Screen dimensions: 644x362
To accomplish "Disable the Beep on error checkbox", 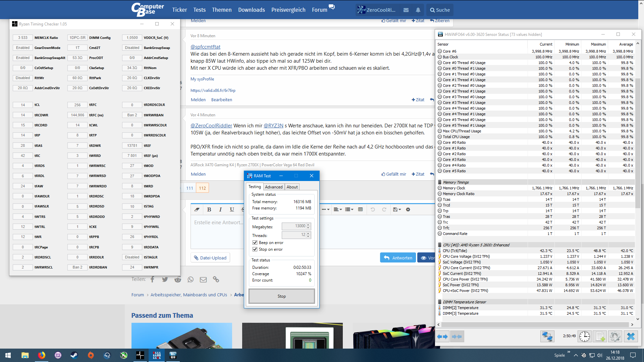I will 255,242.
